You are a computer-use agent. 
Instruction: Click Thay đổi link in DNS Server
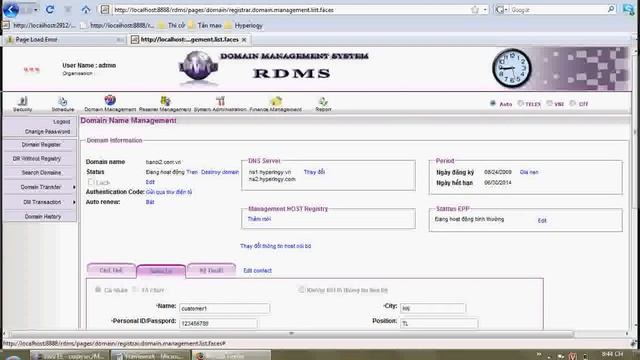(x=314, y=172)
